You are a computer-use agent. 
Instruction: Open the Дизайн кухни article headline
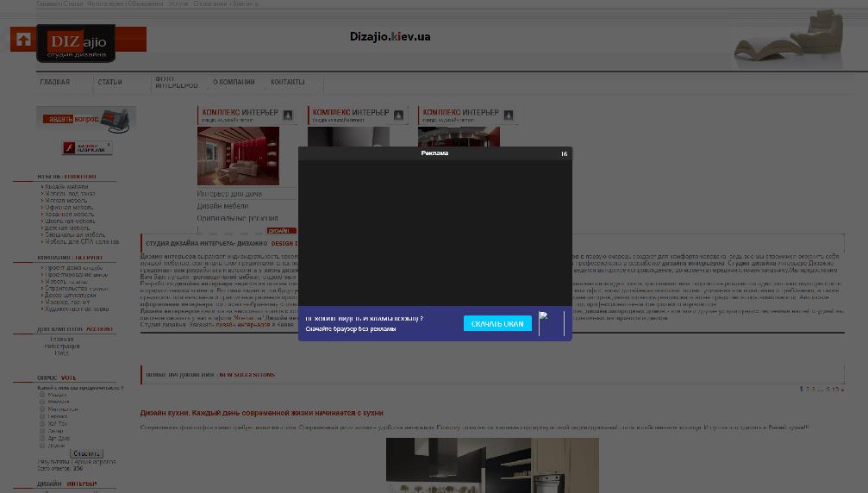[x=261, y=413]
